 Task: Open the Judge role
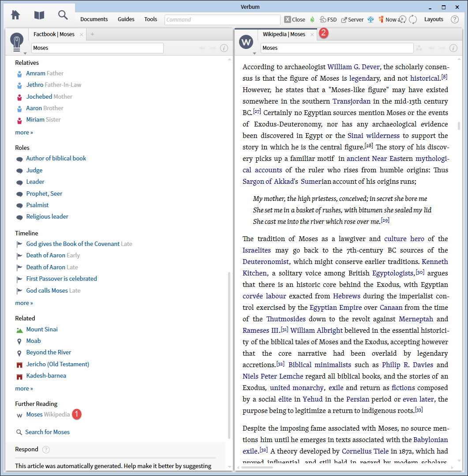tap(34, 170)
